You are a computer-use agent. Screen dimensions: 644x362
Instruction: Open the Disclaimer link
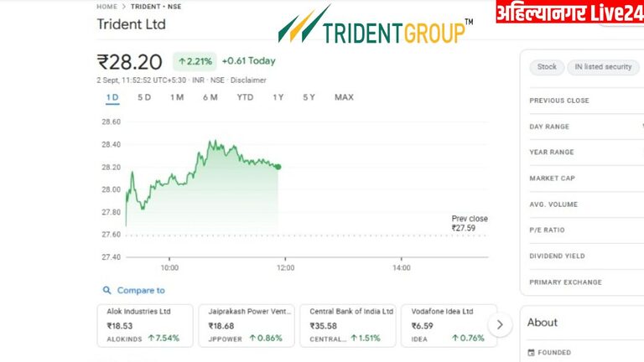pos(248,80)
